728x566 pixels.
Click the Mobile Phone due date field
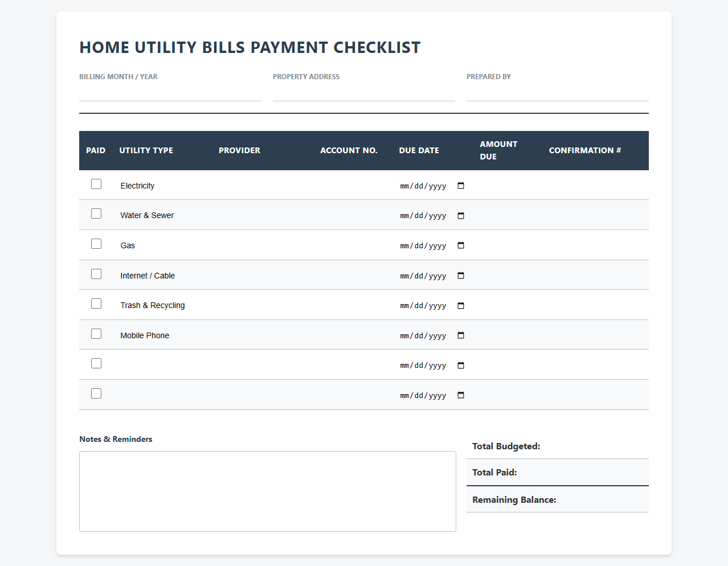tap(432, 335)
